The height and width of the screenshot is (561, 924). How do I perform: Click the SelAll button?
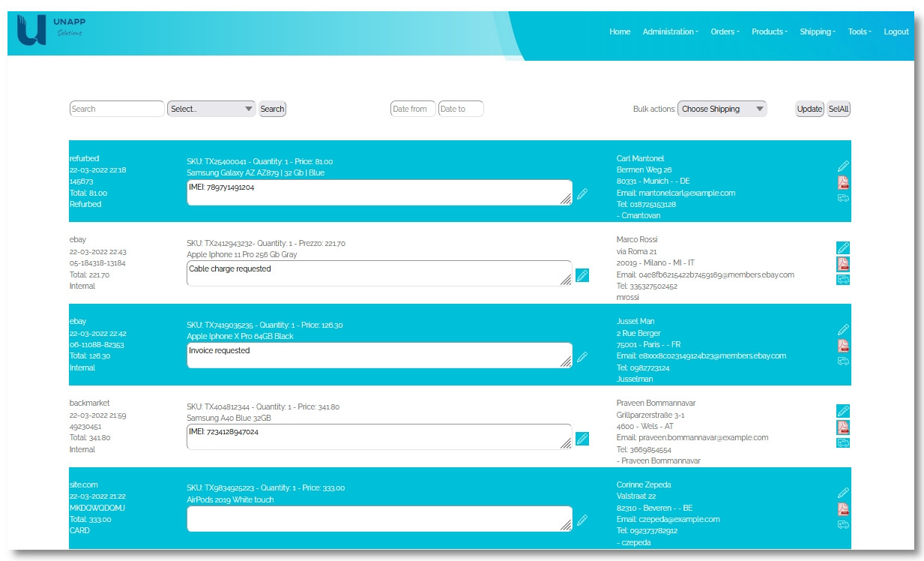839,109
